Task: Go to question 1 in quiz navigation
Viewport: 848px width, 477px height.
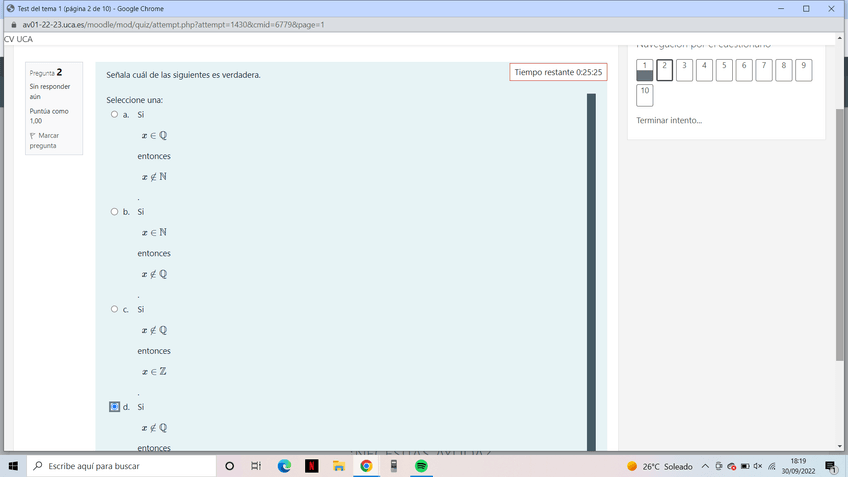Action: pyautogui.click(x=644, y=70)
